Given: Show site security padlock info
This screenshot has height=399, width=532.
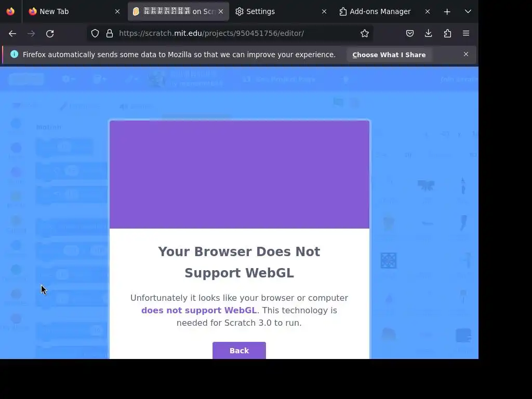Looking at the screenshot, I should coord(110,33).
